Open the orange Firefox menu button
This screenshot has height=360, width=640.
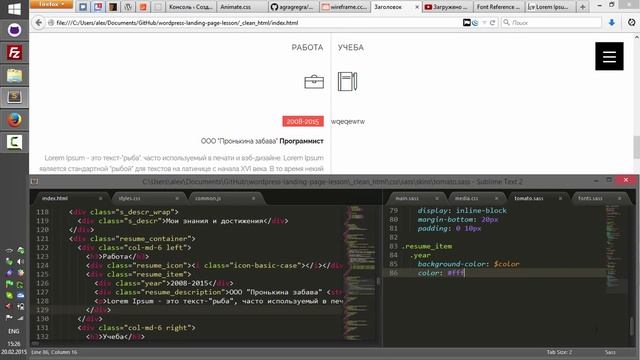click(51, 4)
